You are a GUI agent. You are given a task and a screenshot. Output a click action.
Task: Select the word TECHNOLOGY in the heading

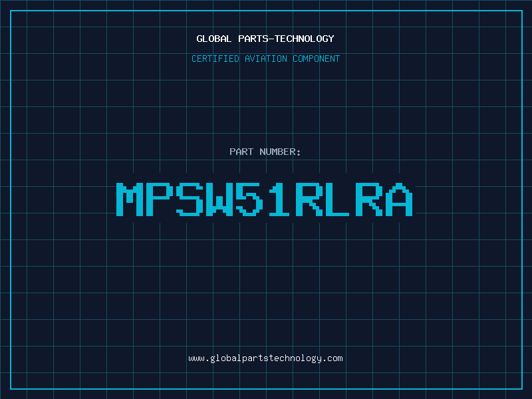(x=305, y=39)
